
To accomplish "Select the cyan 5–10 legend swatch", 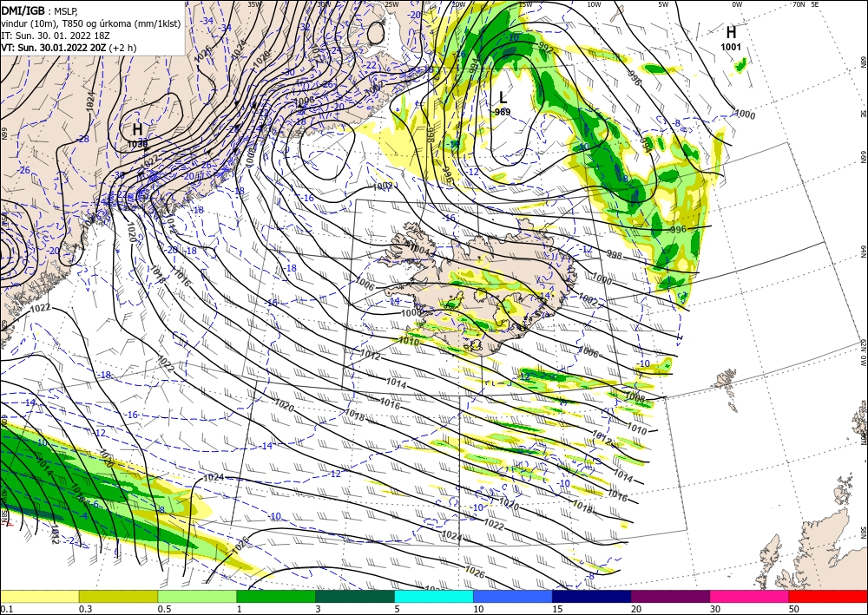I will (434, 596).
